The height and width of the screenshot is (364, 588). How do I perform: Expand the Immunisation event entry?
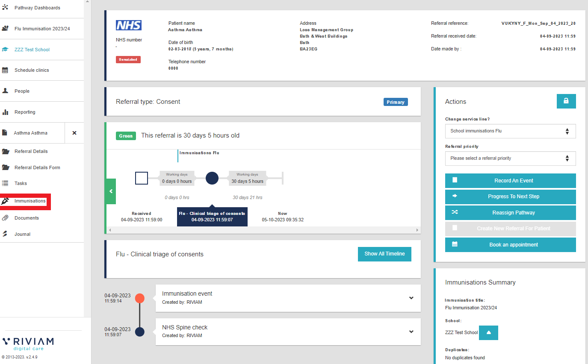click(x=411, y=298)
